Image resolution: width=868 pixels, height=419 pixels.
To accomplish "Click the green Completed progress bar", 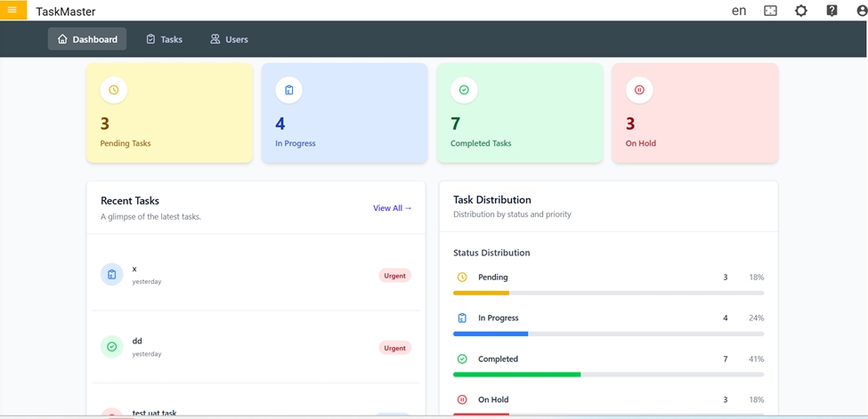I will [516, 375].
